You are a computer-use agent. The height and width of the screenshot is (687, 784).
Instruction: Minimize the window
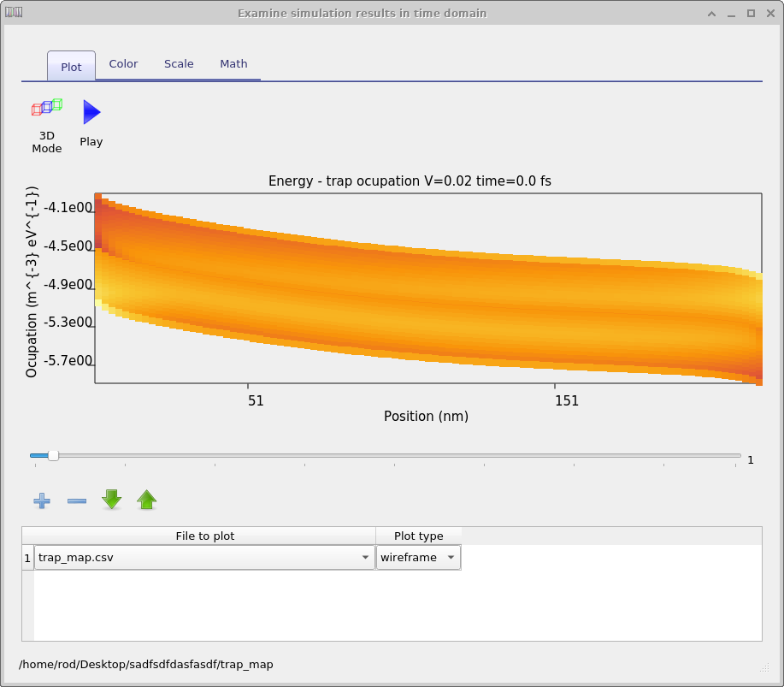[x=731, y=13]
